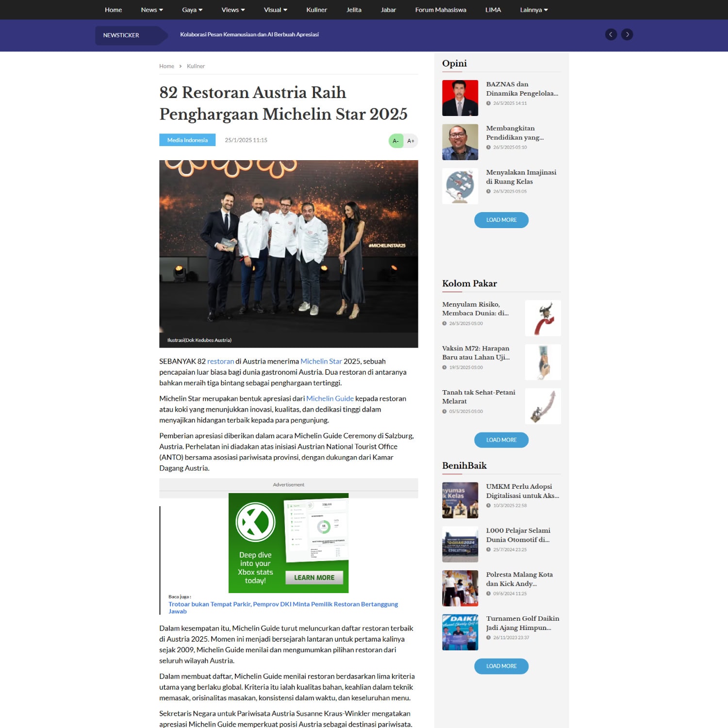
Task: Click UMKM Perlu Adopsi article thumbnail
Action: coord(460,500)
